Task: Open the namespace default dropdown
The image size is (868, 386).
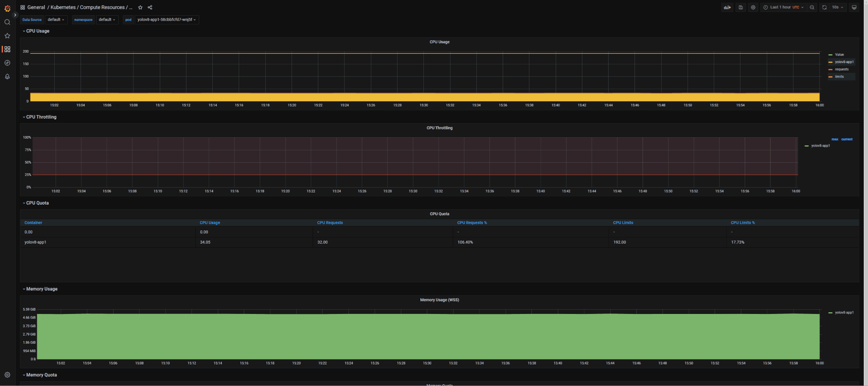Action: (x=107, y=19)
